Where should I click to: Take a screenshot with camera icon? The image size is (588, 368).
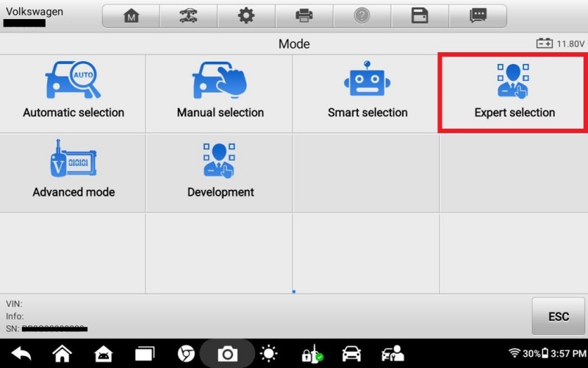227,354
